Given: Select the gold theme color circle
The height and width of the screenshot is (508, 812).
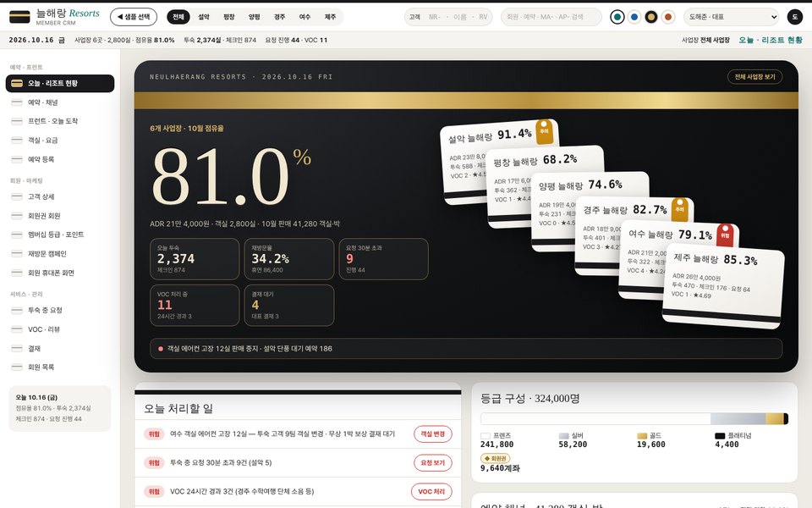Looking at the screenshot, I should (651, 17).
